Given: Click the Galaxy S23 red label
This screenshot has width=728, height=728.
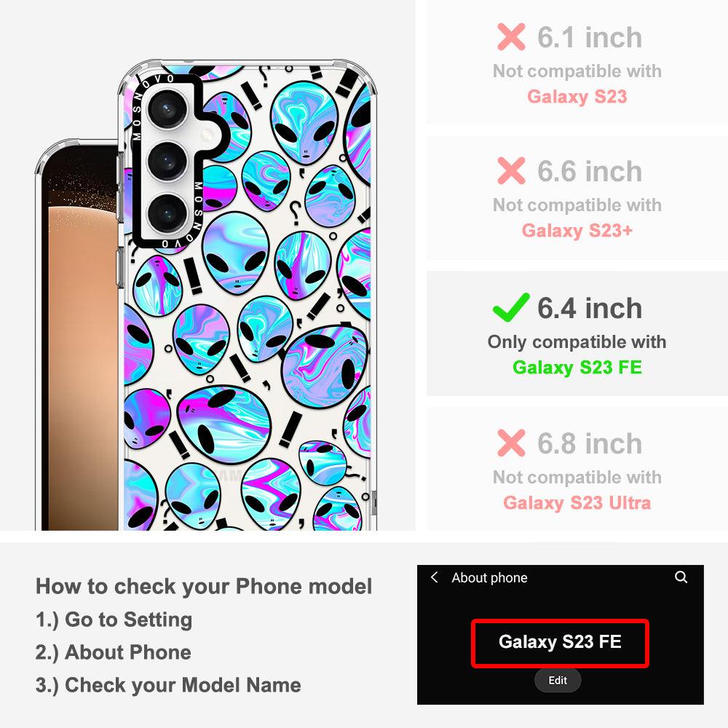Looking at the screenshot, I should tap(577, 97).
